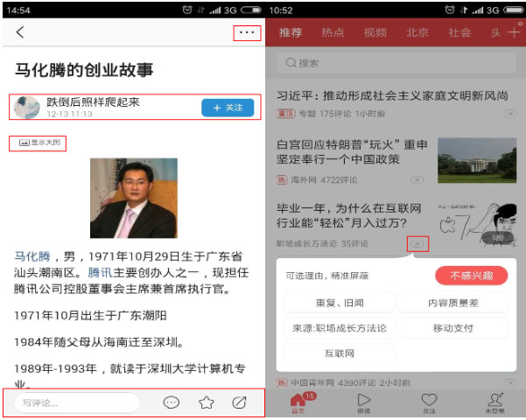The height and width of the screenshot is (420, 526).
Task: Switch to the 热点 tab
Action: [333, 33]
